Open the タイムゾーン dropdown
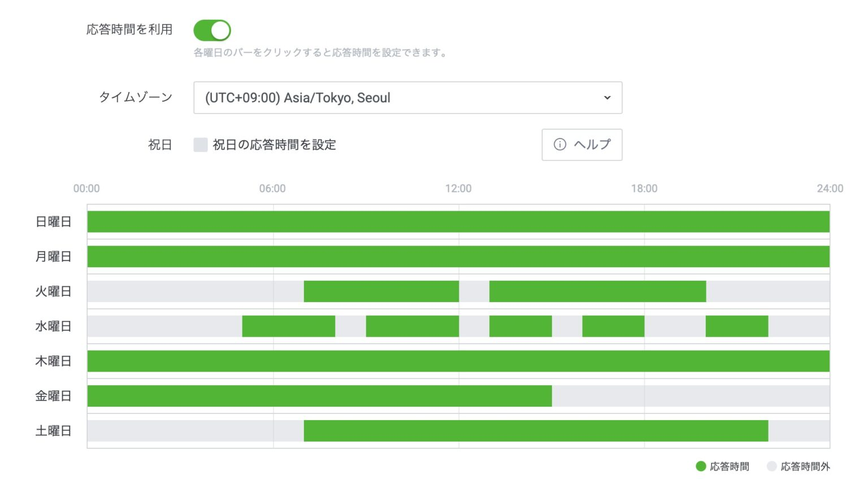The height and width of the screenshot is (497, 868). click(407, 98)
